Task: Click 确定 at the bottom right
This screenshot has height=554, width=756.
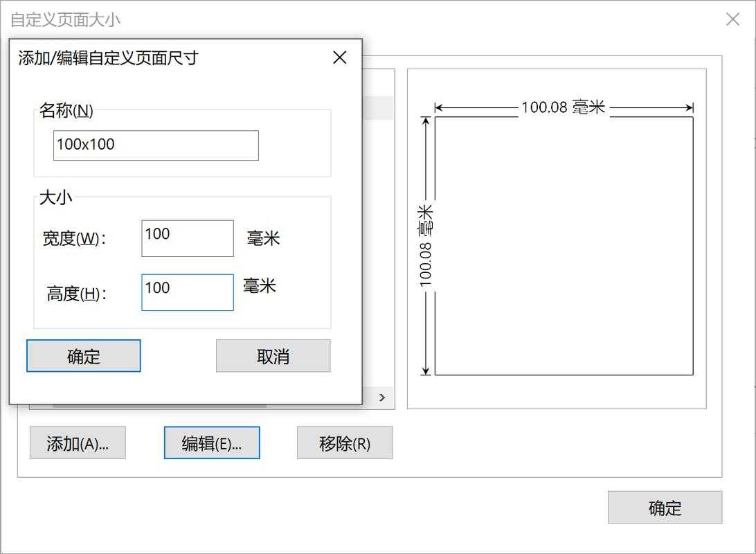Action: (x=664, y=508)
